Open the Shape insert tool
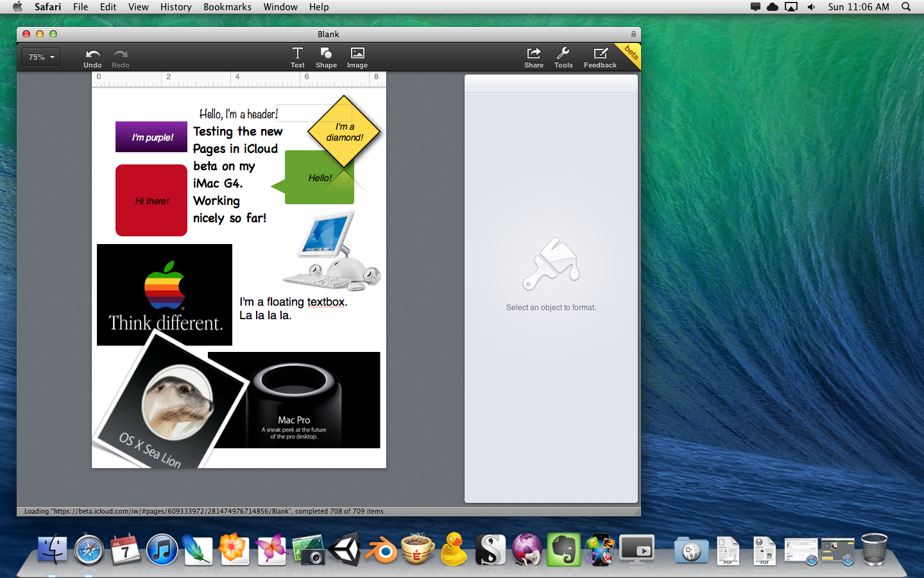The width and height of the screenshot is (924, 578). coord(326,57)
